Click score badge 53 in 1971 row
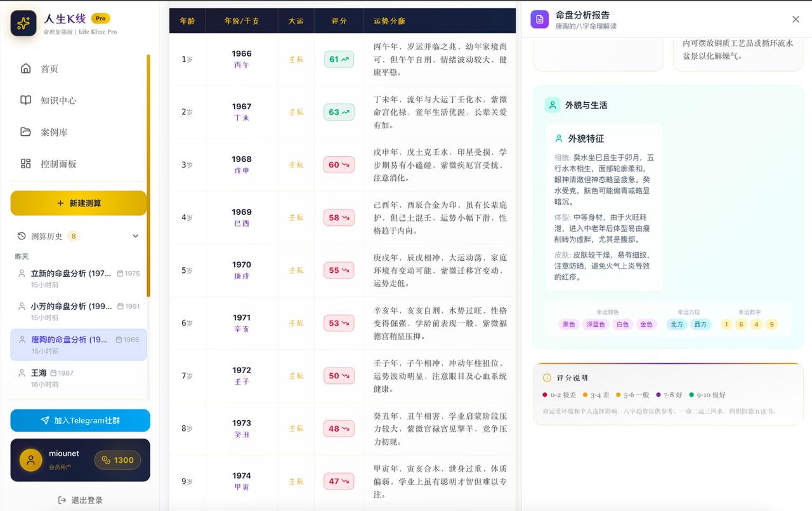This screenshot has width=812, height=511. pos(339,322)
